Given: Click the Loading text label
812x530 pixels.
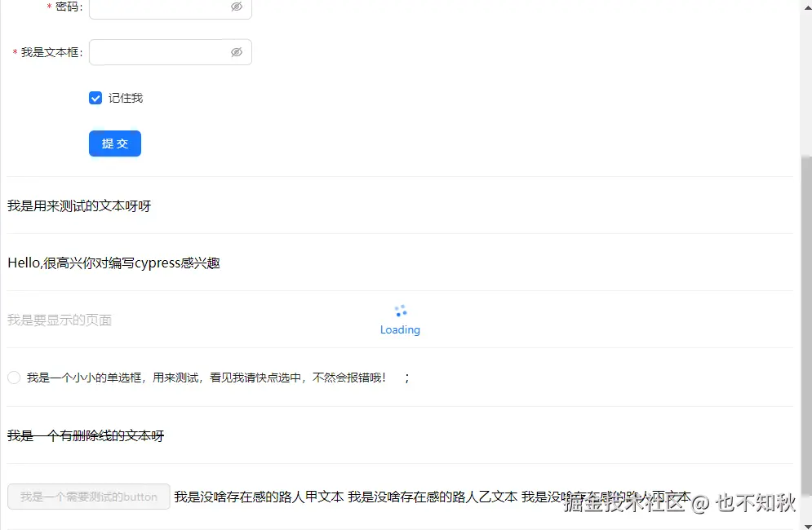Looking at the screenshot, I should click(x=400, y=329).
